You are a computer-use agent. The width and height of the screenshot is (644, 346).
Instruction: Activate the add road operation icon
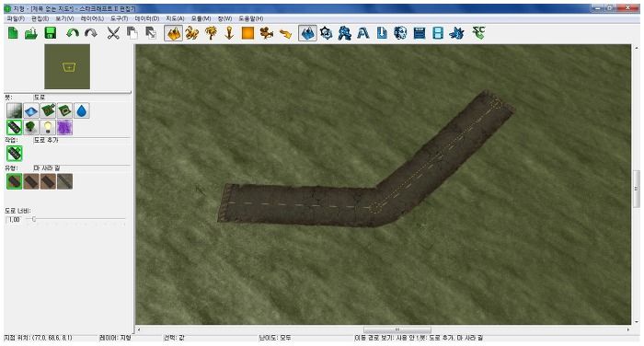click(15, 154)
